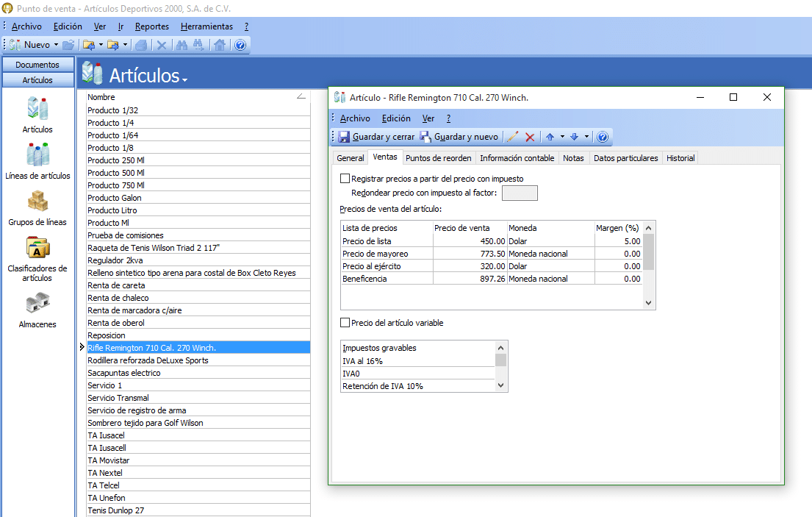
Task: Click the down arrow next record icon
Action: click(x=575, y=137)
